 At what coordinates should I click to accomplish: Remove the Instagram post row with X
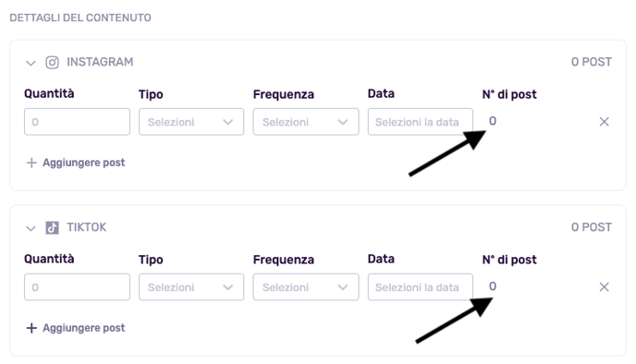[604, 122]
